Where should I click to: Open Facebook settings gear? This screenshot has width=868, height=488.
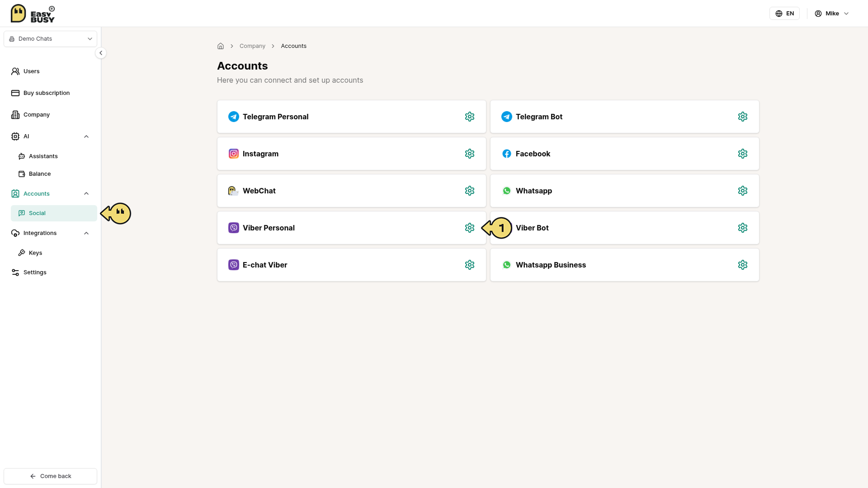click(743, 154)
